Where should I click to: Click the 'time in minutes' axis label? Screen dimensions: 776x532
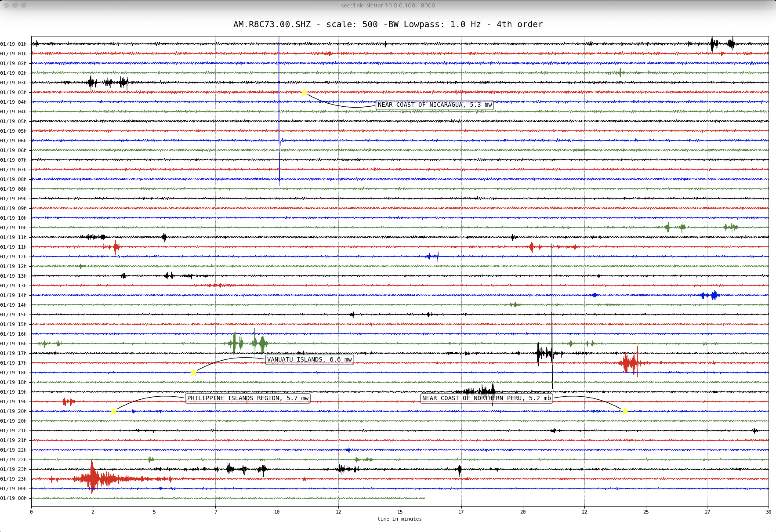pos(399,519)
